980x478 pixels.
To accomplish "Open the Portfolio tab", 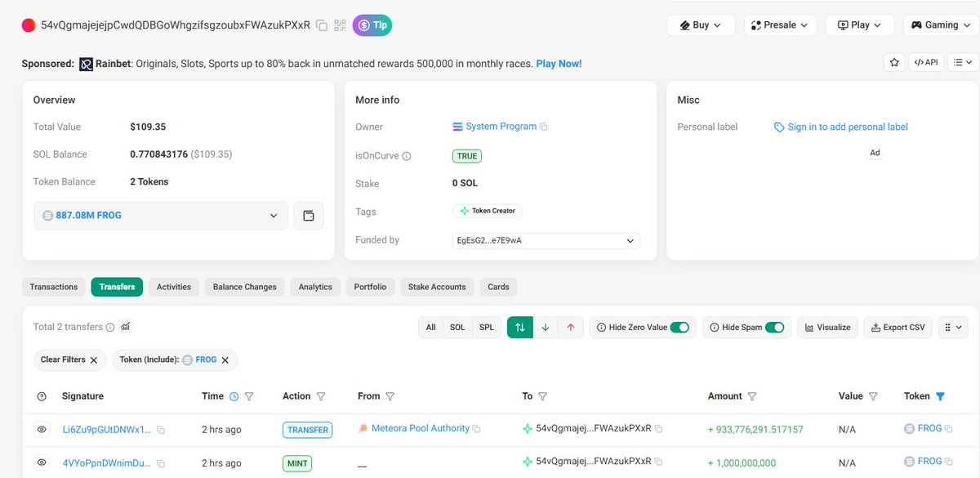I will click(370, 287).
